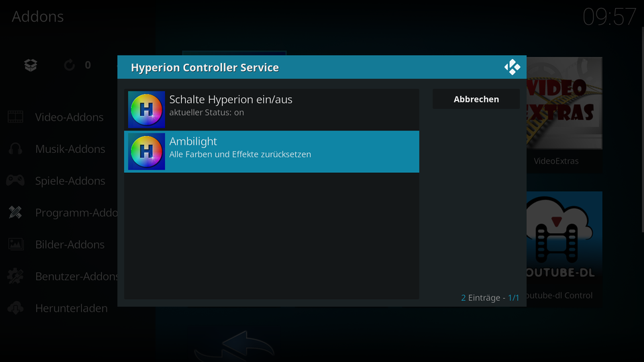Open the addon browser box icon
This screenshot has height=362, width=644.
coord(31,65)
